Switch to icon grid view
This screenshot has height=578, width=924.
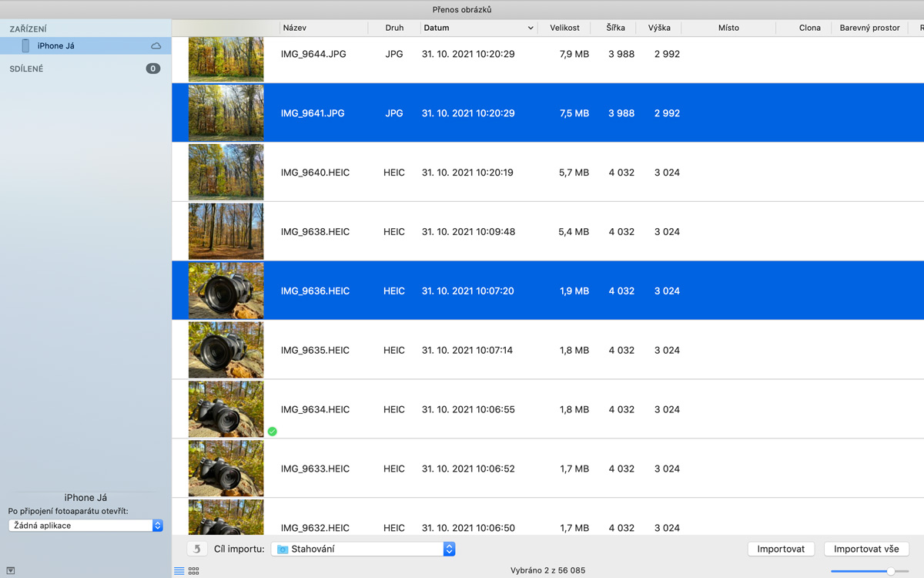(194, 571)
